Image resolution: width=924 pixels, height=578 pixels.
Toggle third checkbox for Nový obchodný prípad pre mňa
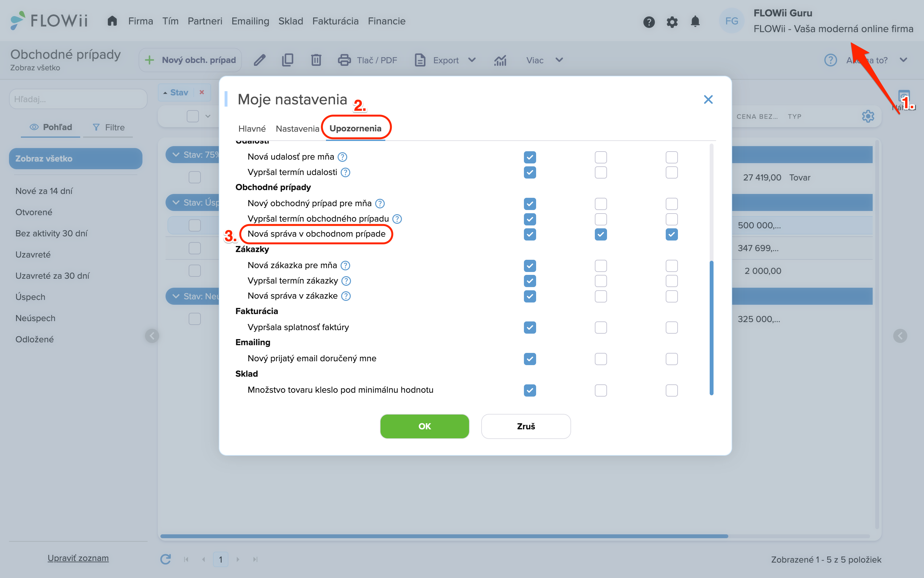[x=672, y=204]
